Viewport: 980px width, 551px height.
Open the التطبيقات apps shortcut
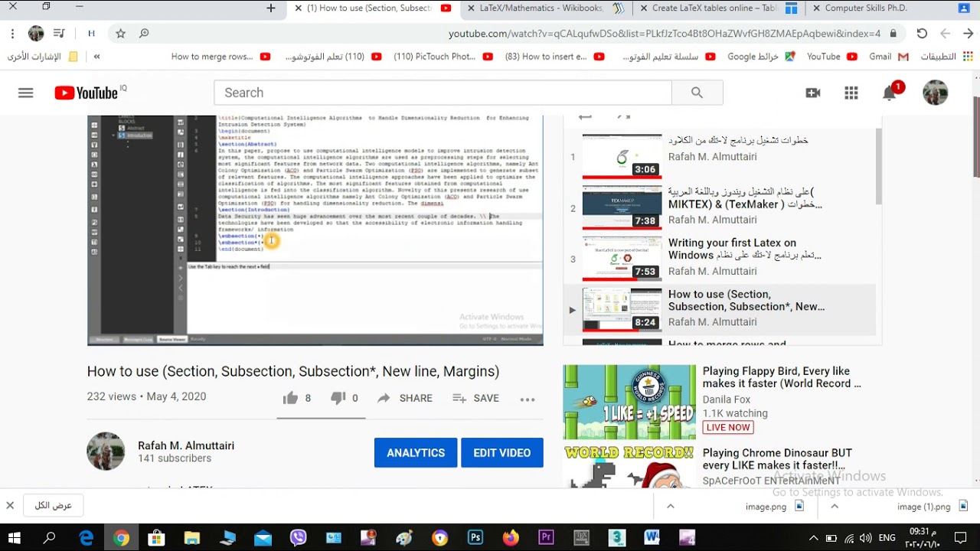point(946,57)
